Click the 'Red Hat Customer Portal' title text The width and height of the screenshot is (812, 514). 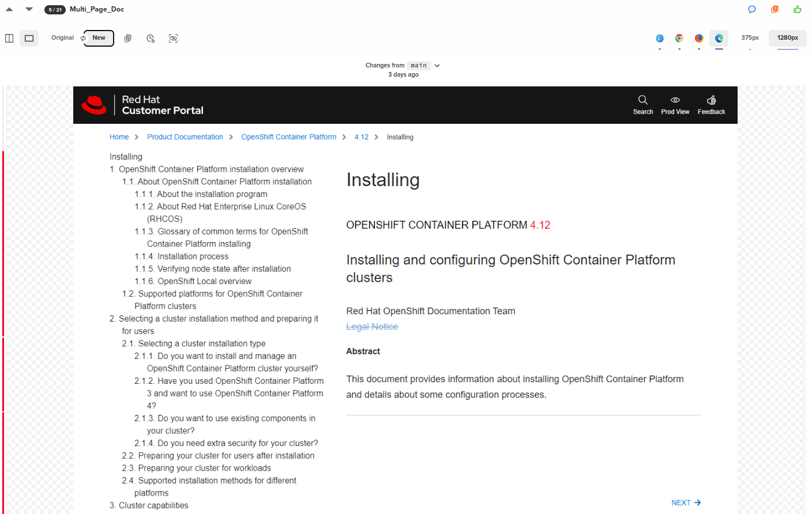click(x=163, y=105)
